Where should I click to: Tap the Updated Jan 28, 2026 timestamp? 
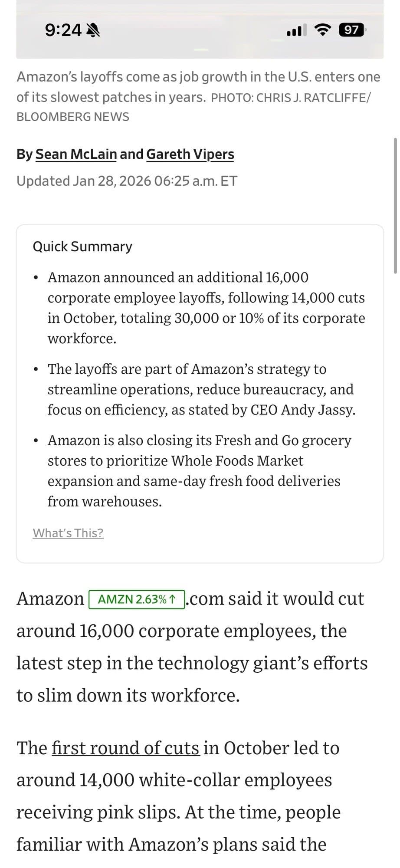pos(127,181)
